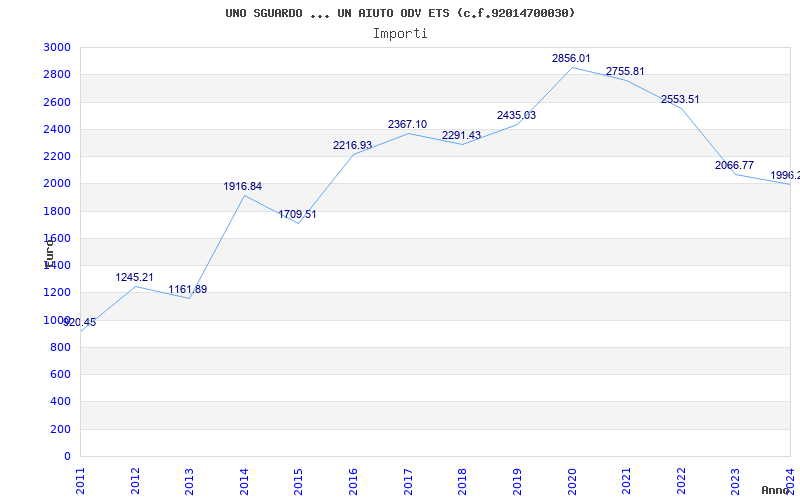Click the 2021 x-axis year label

pyautogui.click(x=626, y=481)
